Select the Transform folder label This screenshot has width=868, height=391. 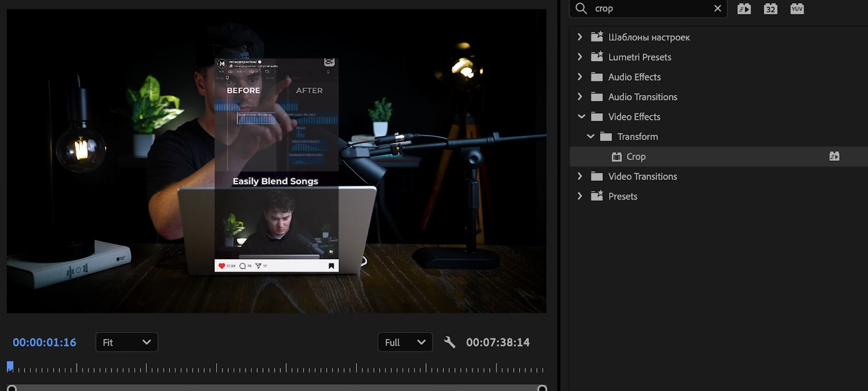pyautogui.click(x=637, y=137)
